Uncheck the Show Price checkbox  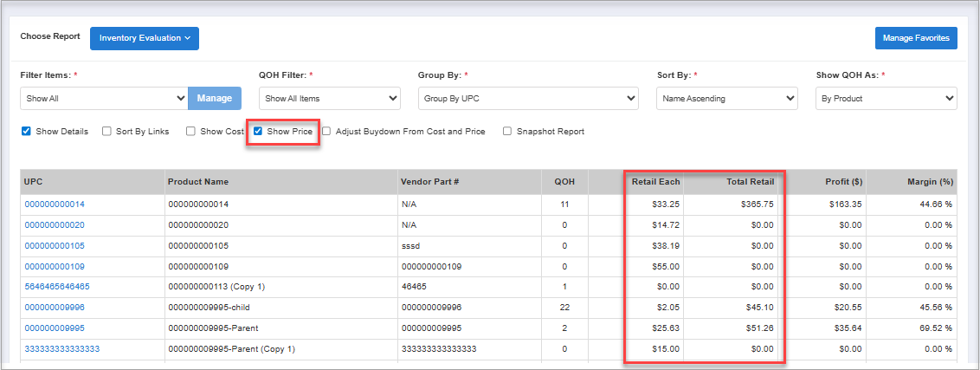pyautogui.click(x=258, y=132)
